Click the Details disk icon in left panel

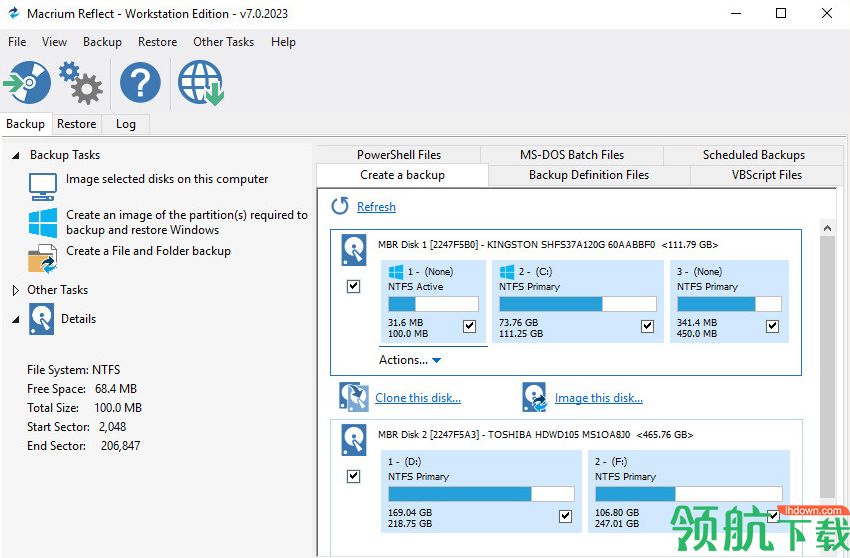tap(42, 319)
